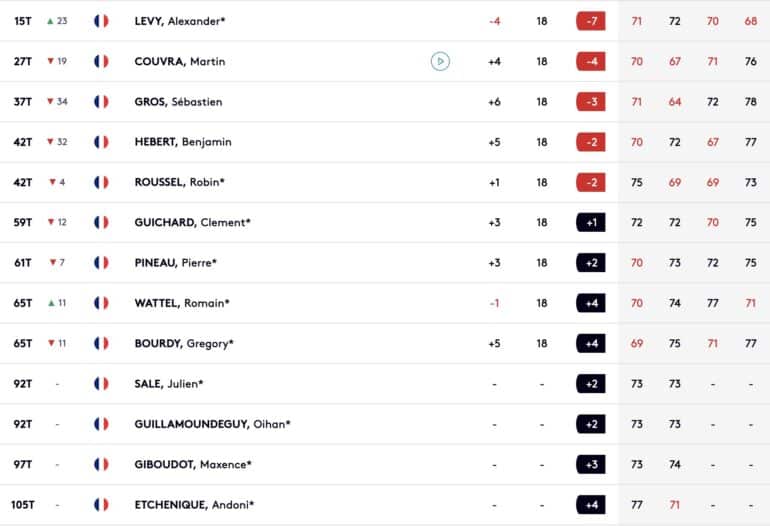Click the red -7 total score badge
770x526 pixels.
(591, 21)
